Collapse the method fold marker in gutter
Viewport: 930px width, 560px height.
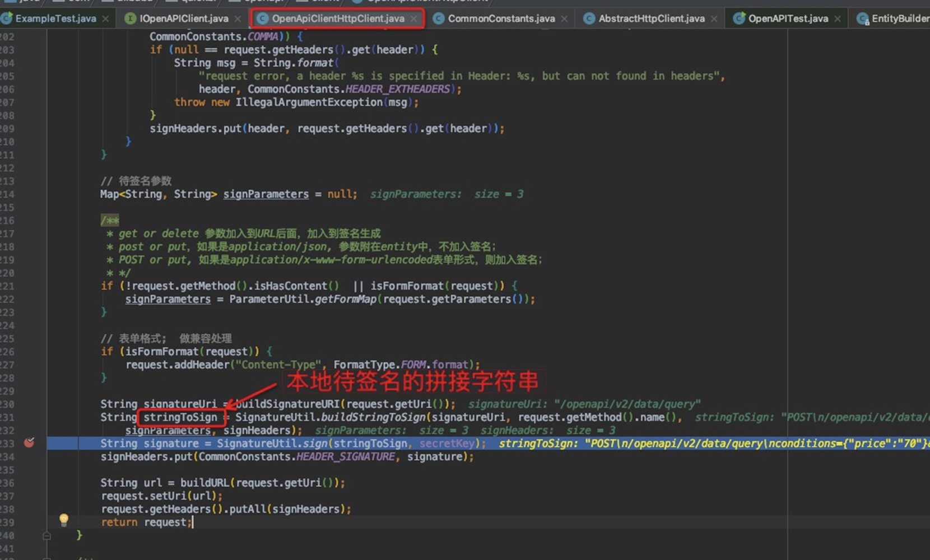tap(47, 535)
